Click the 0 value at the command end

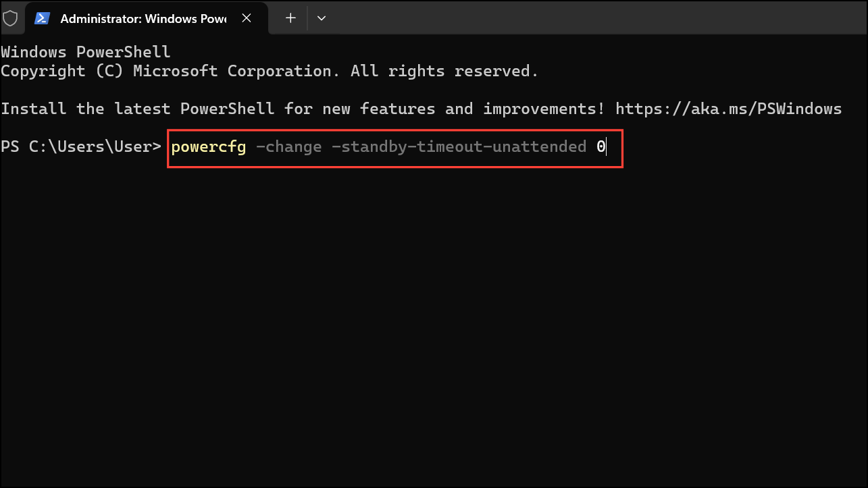pyautogui.click(x=601, y=146)
